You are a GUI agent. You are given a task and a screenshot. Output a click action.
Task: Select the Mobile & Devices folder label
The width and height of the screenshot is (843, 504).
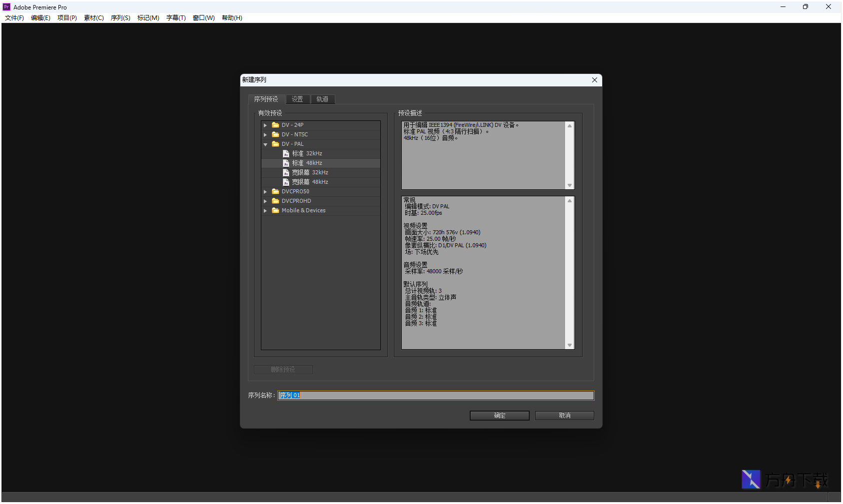pyautogui.click(x=303, y=211)
